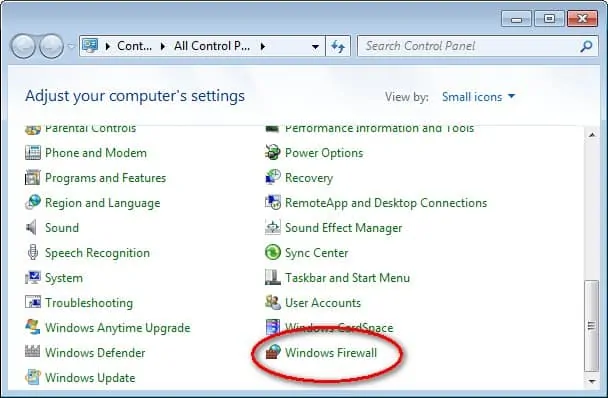Viewport: 608px width, 398px height.
Task: Open the Windows Defender icon
Action: click(x=33, y=351)
